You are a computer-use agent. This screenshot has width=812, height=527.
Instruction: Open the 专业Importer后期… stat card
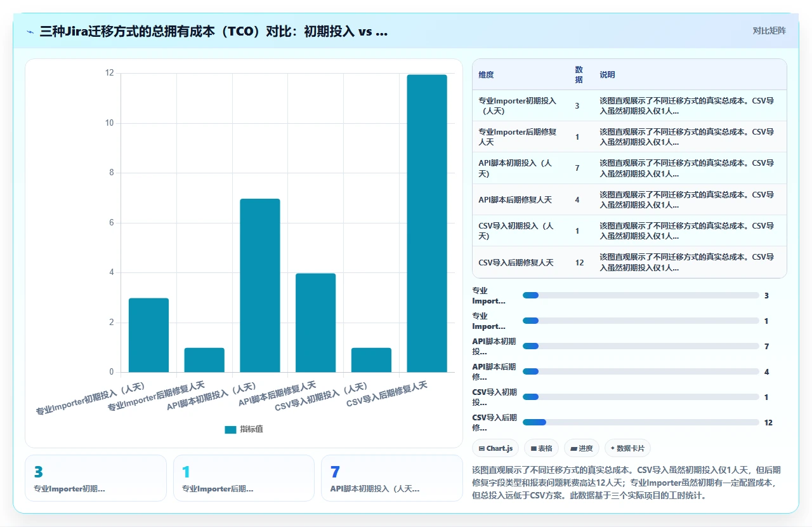click(244, 478)
